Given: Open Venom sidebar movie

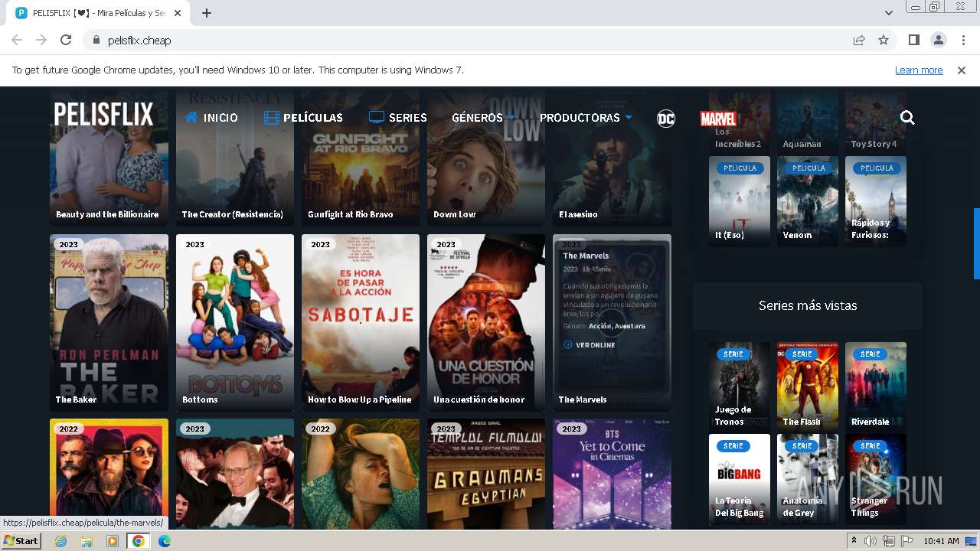Looking at the screenshot, I should coord(808,201).
